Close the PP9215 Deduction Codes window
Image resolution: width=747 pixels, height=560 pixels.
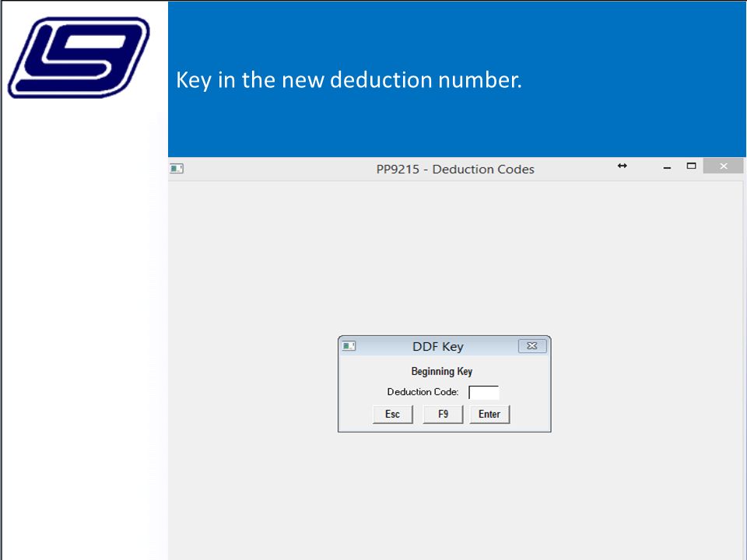point(723,166)
